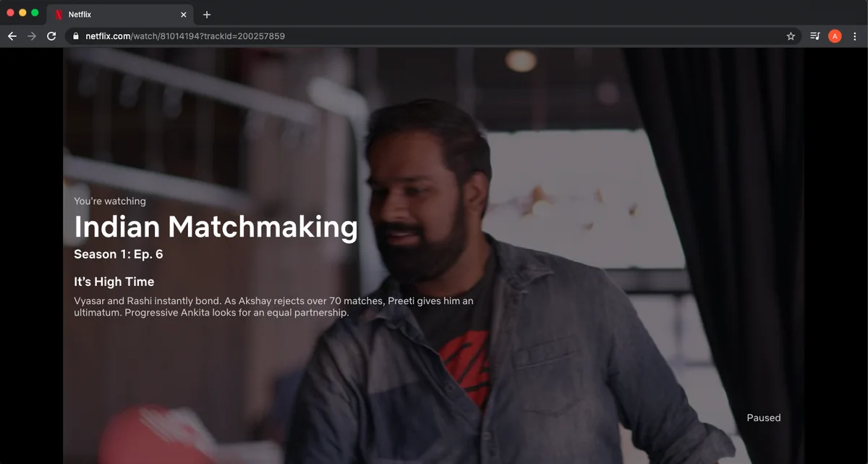Open the Chrome three-dot menu
Viewport: 868px width, 464px height.
click(x=855, y=36)
